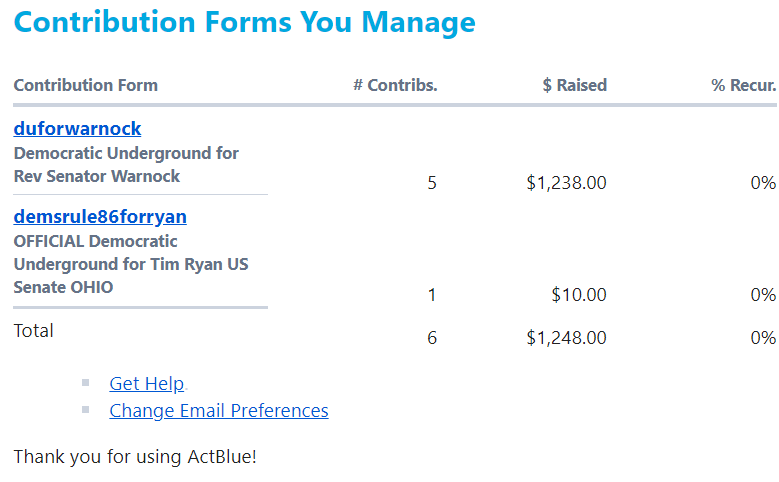Click the Contribution Form column header
Image resolution: width=779 pixels, height=482 pixels.
tap(85, 85)
